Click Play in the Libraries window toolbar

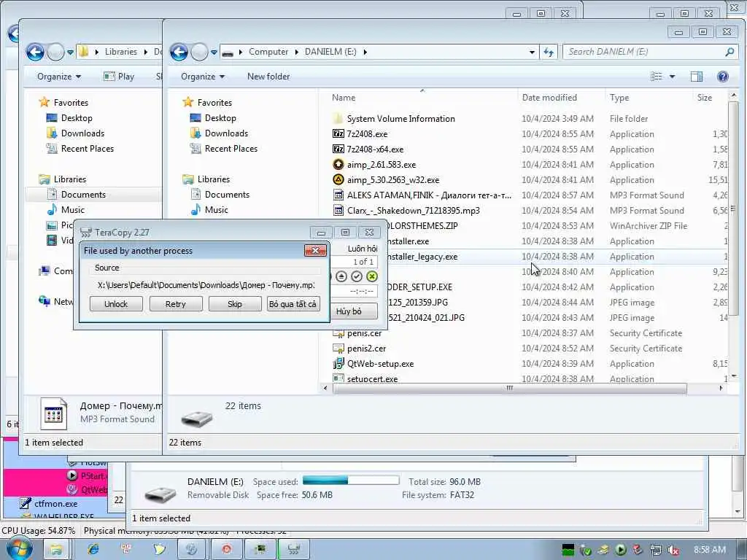pyautogui.click(x=119, y=76)
